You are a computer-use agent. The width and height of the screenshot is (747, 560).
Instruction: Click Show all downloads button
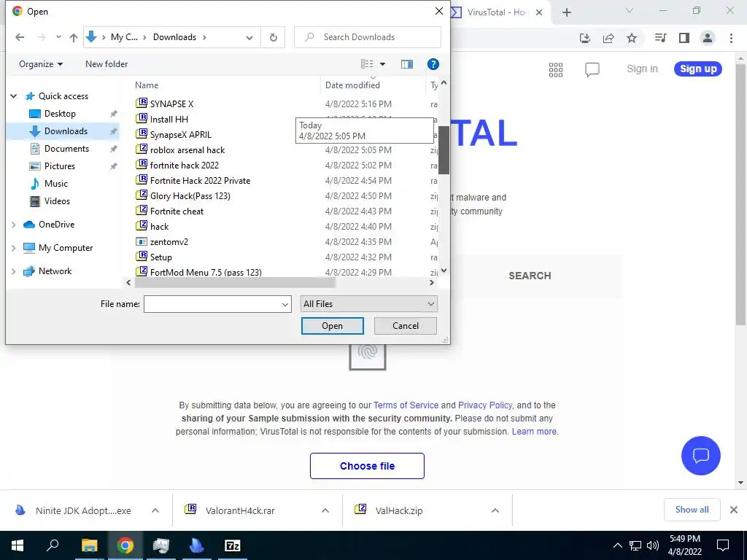tap(692, 510)
